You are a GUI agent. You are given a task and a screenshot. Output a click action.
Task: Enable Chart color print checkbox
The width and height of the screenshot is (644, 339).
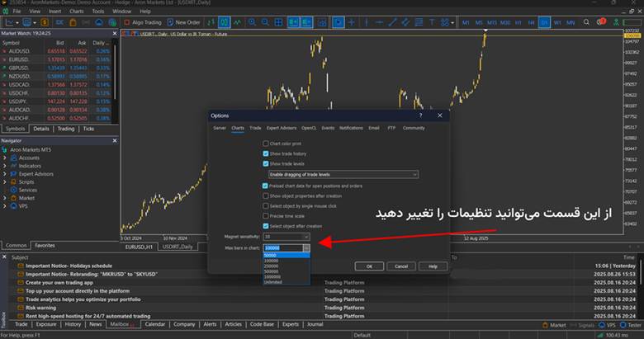coord(265,144)
